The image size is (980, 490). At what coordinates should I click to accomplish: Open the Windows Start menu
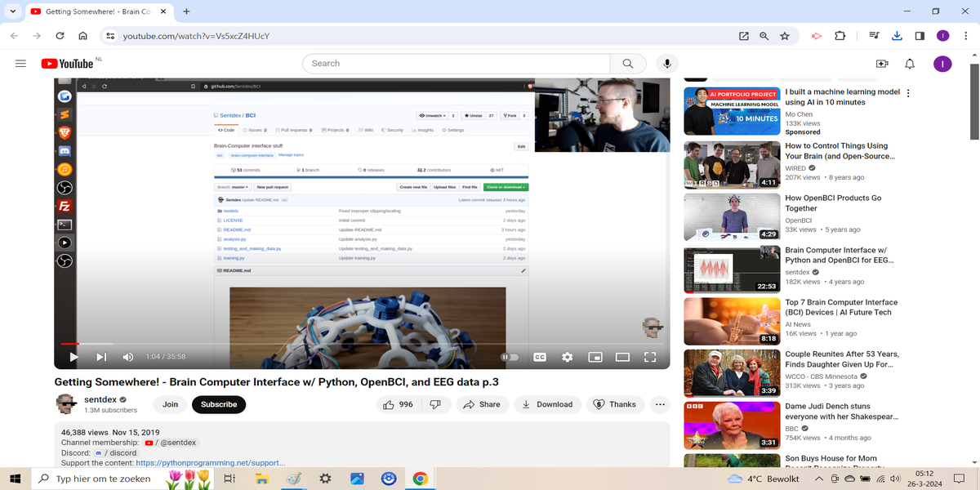point(15,479)
